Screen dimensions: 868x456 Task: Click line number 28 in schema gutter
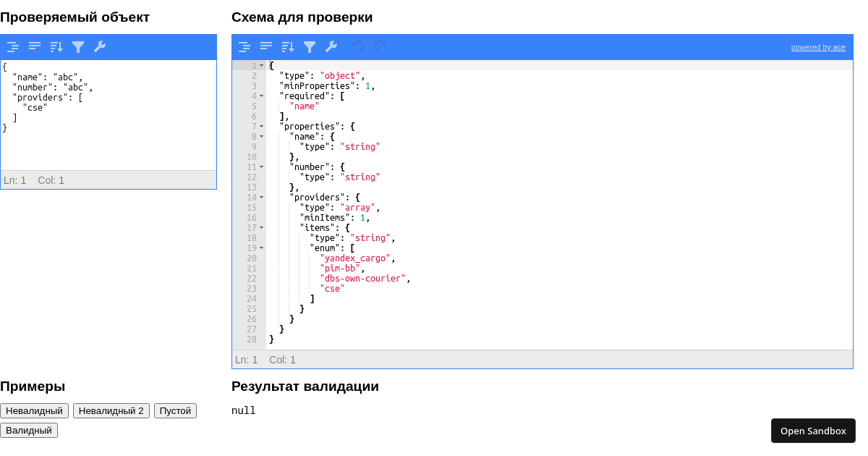point(252,339)
